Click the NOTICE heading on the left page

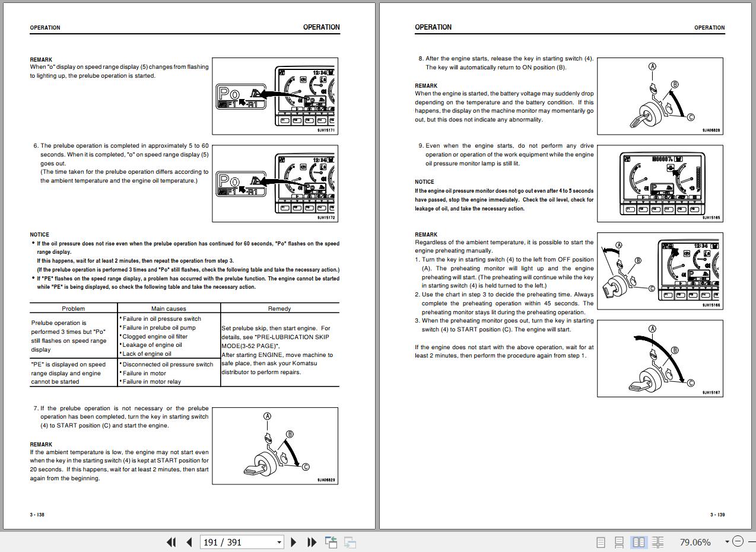[40, 235]
